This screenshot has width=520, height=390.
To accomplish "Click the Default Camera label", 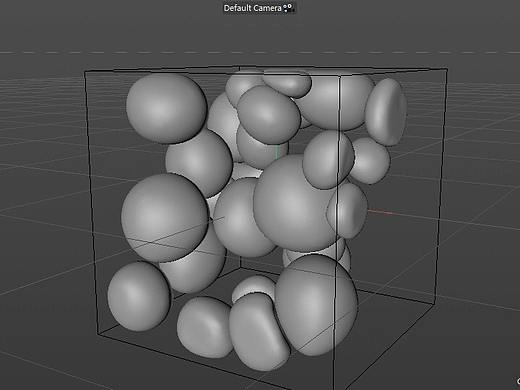I will (x=252, y=8).
